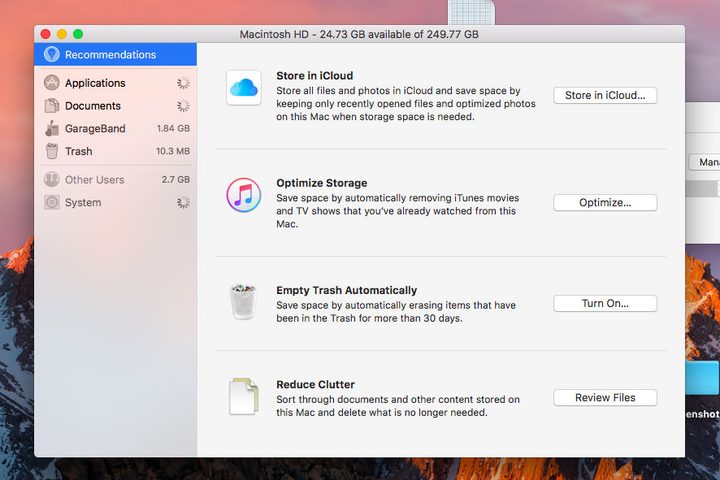The height and width of the screenshot is (480, 720).
Task: Click the Review Files button
Action: [605, 398]
